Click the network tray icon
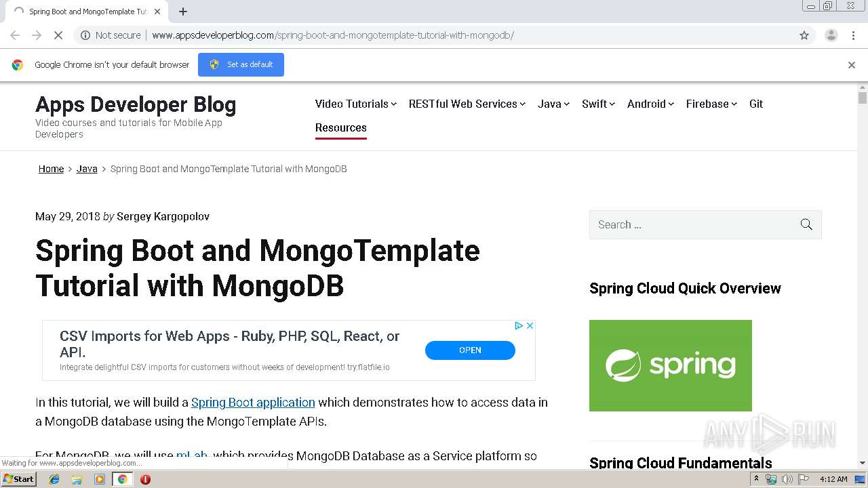The height and width of the screenshot is (488, 868). (771, 479)
